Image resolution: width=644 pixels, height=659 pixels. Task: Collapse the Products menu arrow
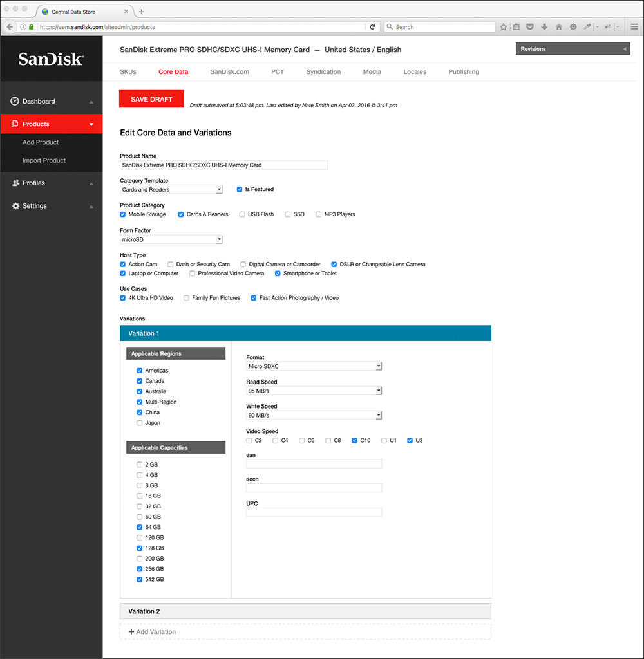[x=91, y=124]
